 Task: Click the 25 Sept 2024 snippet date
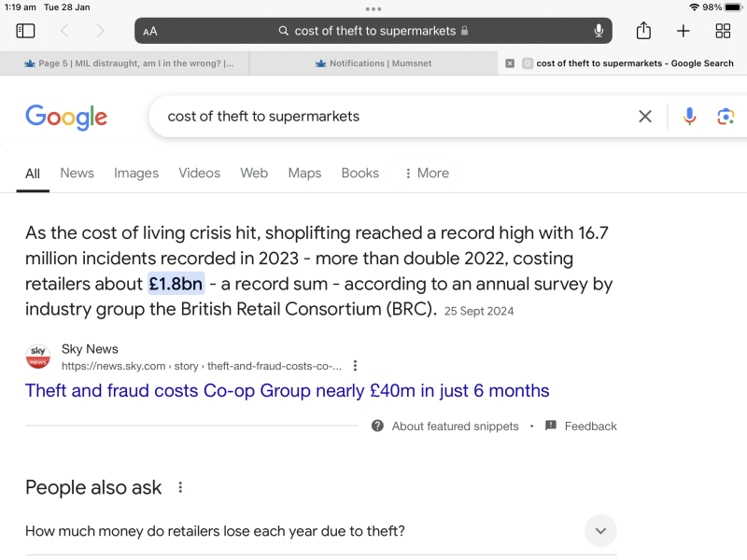(479, 311)
